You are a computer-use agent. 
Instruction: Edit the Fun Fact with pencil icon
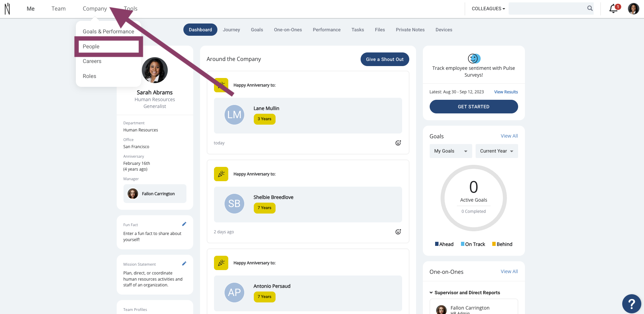click(x=184, y=224)
